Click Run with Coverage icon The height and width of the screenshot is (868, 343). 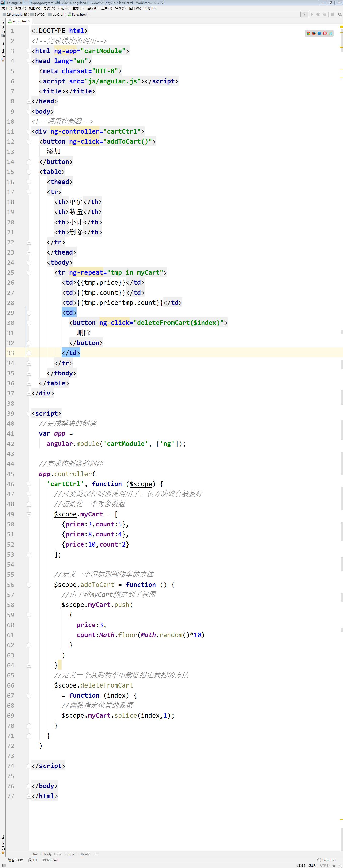click(324, 15)
